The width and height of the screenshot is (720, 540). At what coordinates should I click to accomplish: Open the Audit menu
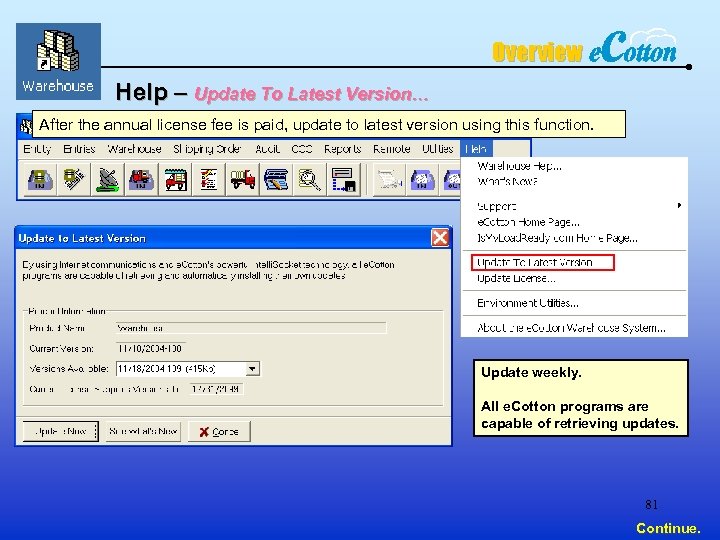(x=267, y=149)
